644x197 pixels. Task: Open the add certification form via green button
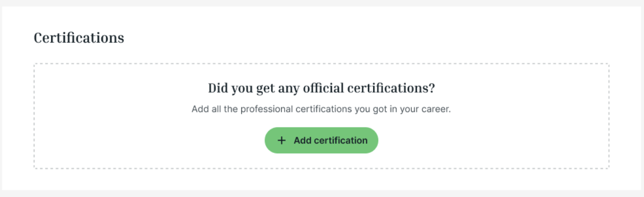(x=321, y=140)
